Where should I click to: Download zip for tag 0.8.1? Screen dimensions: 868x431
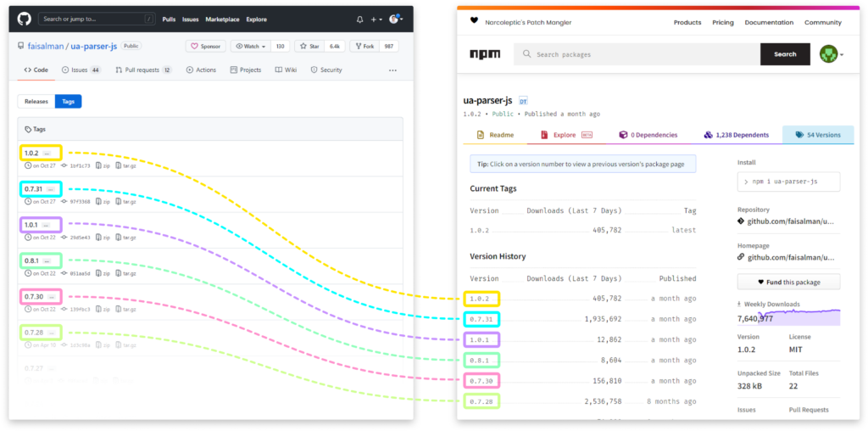(103, 273)
